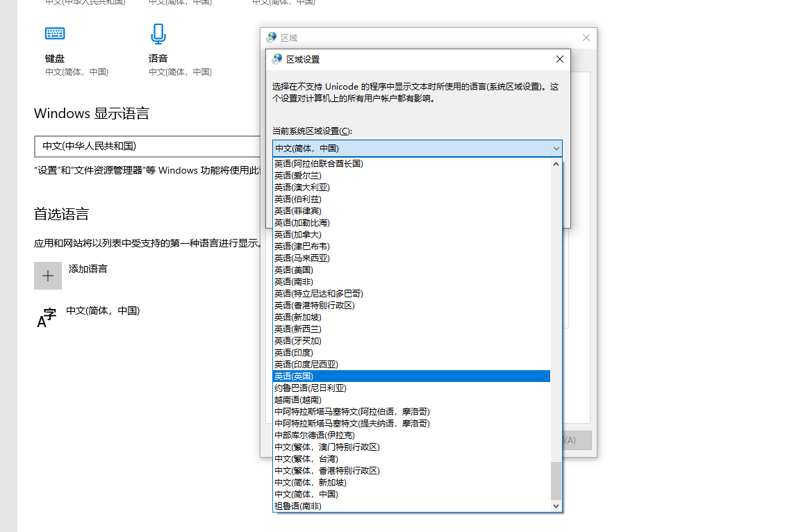Click the globe icon in 区域 window title
Viewport: 785px width, 532px height.
coord(272,38)
